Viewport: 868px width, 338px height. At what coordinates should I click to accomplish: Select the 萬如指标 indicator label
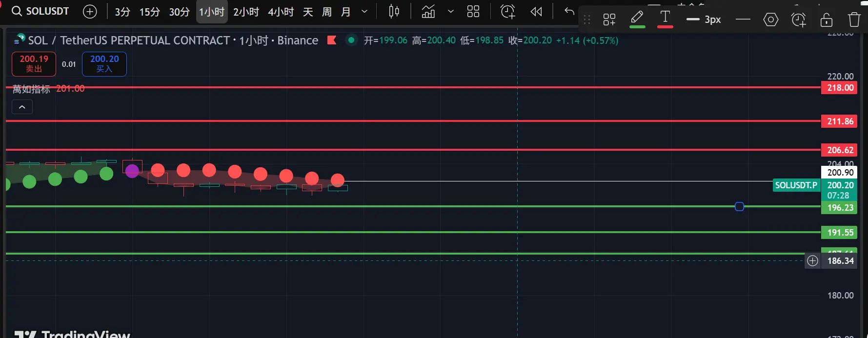tap(31, 89)
